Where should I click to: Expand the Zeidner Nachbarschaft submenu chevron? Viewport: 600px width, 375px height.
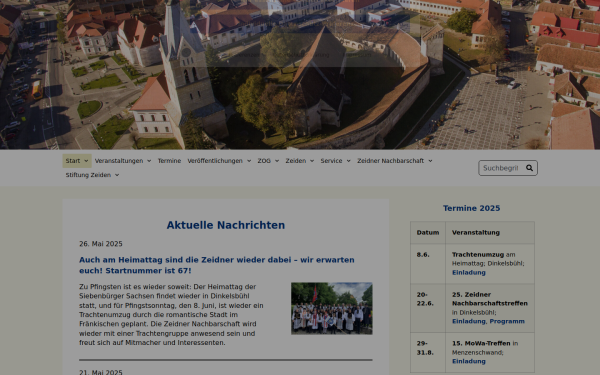430,161
